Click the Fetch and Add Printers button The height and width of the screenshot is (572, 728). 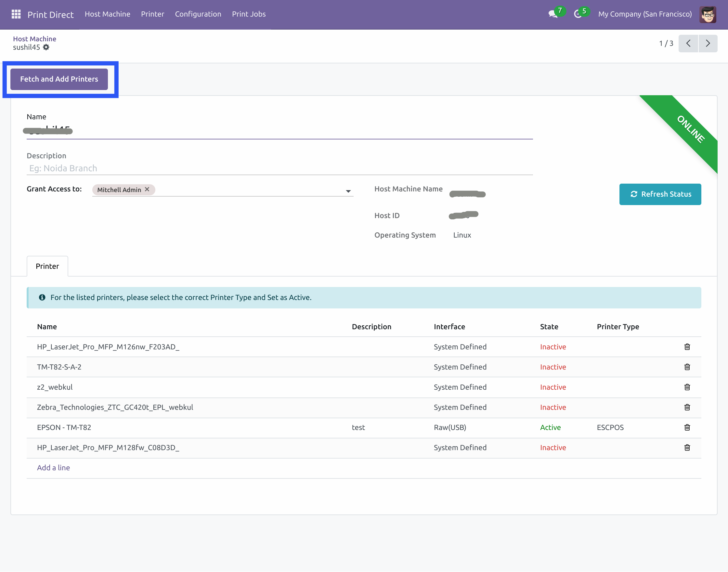(x=59, y=79)
